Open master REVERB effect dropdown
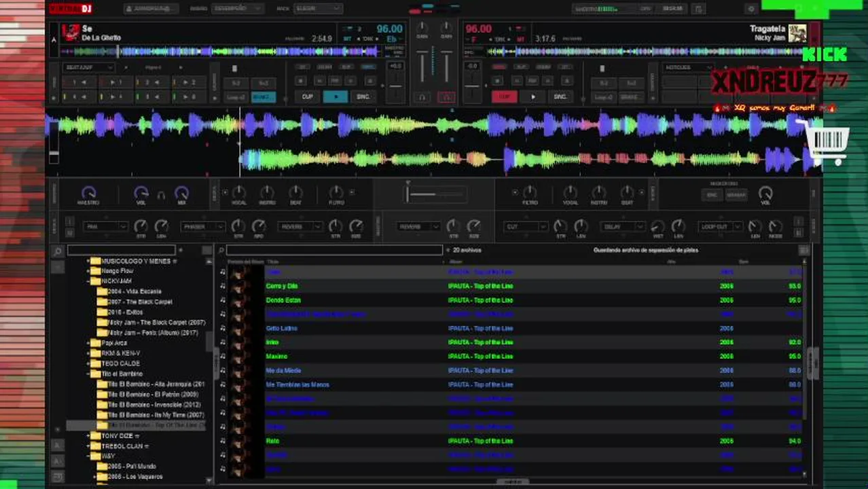 [x=418, y=227]
